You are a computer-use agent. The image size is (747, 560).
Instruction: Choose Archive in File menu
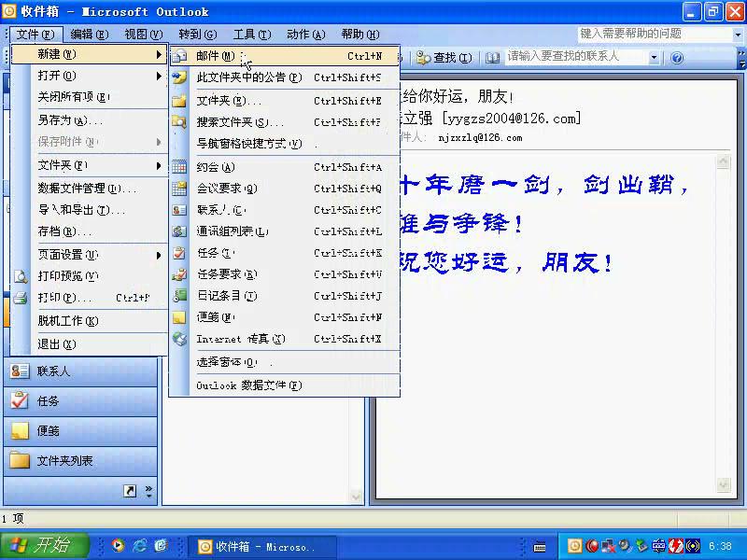point(89,231)
